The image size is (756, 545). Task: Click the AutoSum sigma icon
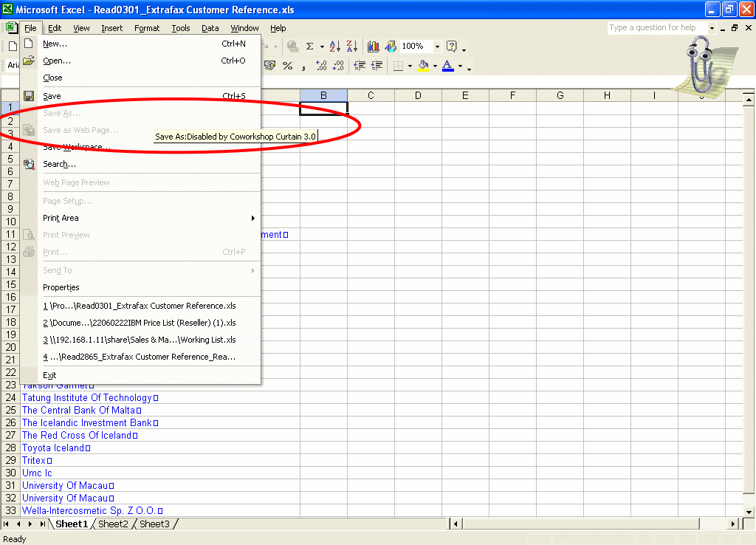click(x=310, y=47)
